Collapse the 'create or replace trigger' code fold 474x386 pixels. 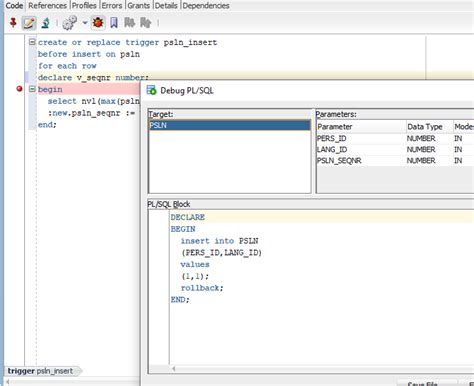[x=32, y=42]
